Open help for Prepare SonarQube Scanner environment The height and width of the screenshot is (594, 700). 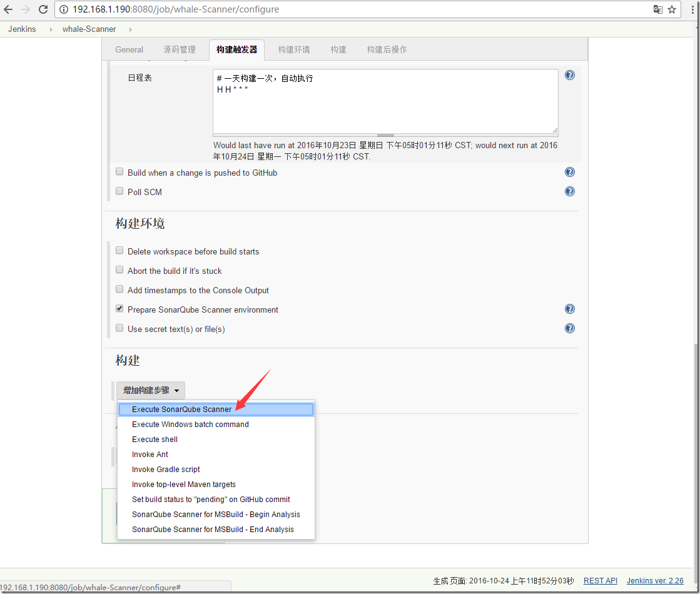click(570, 309)
